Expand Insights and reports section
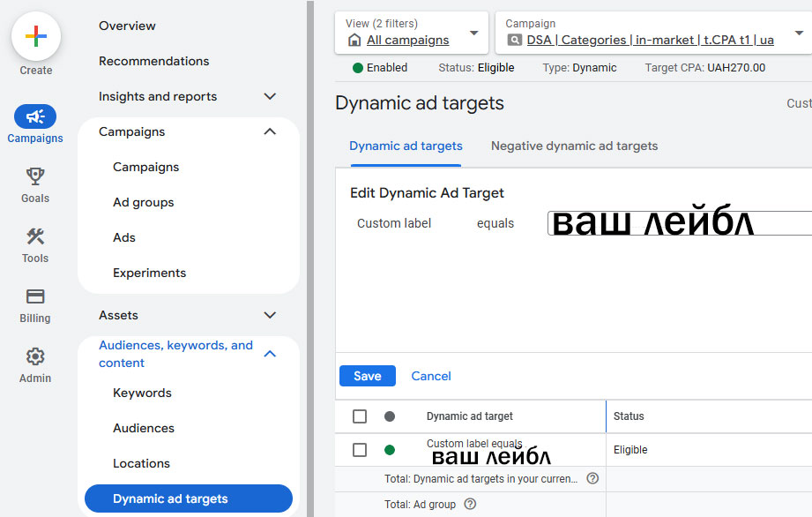The width and height of the screenshot is (812, 517). (270, 96)
